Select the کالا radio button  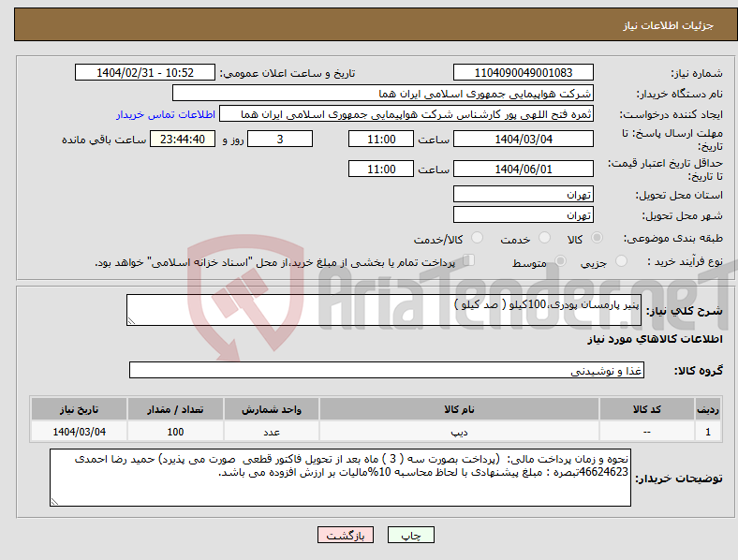597,238
